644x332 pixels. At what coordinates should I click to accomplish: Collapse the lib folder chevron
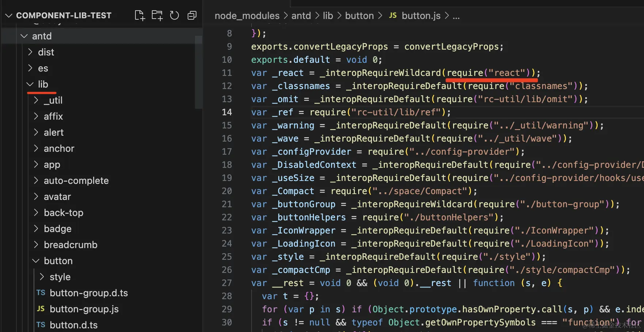click(30, 84)
